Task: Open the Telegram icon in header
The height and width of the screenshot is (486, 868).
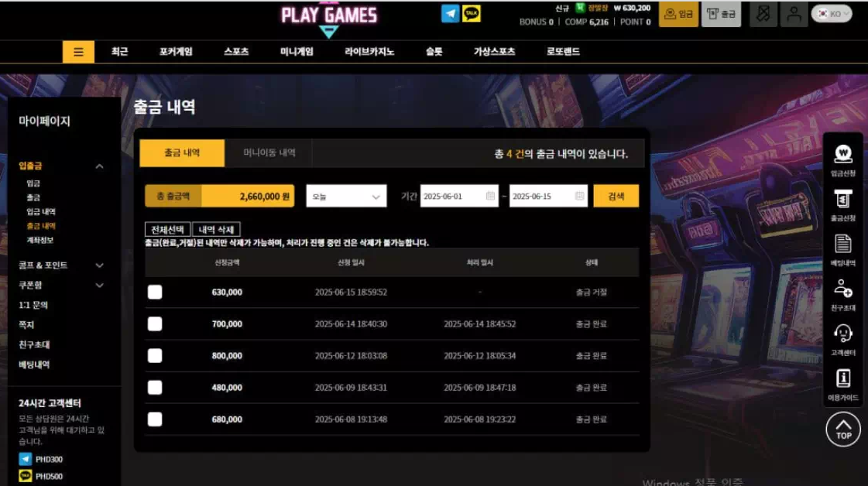Action: pos(450,14)
